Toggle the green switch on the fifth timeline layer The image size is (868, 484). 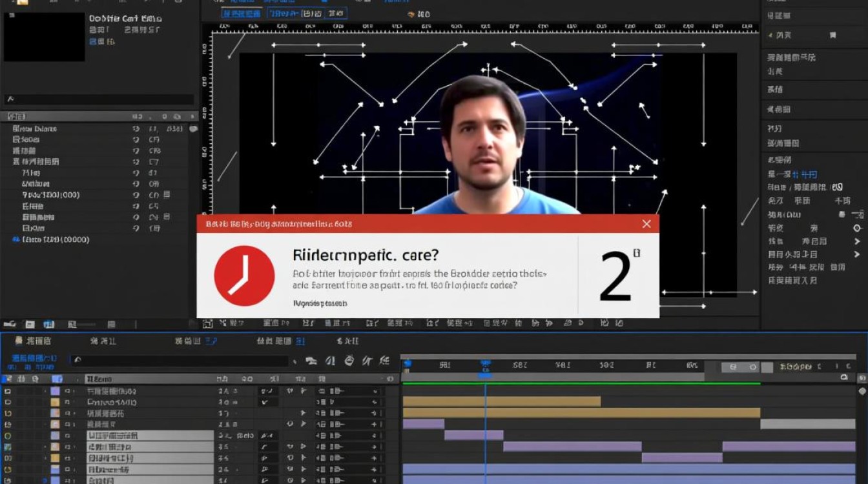point(8,436)
